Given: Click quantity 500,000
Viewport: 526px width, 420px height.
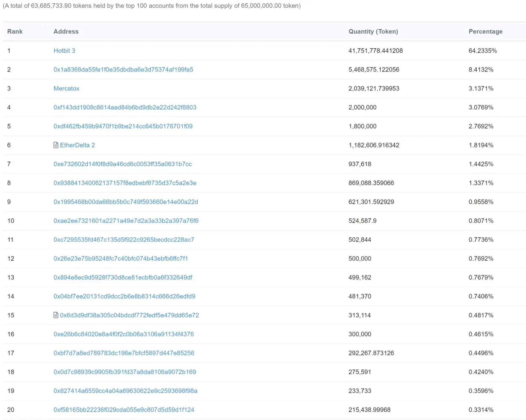Looking at the screenshot, I should pos(360,259).
